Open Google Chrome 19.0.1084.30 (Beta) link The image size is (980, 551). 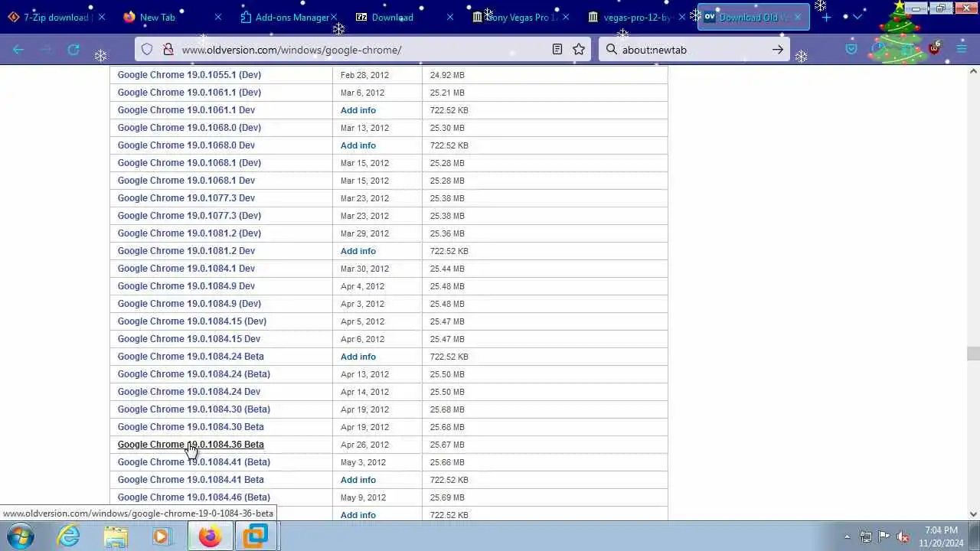point(194,409)
